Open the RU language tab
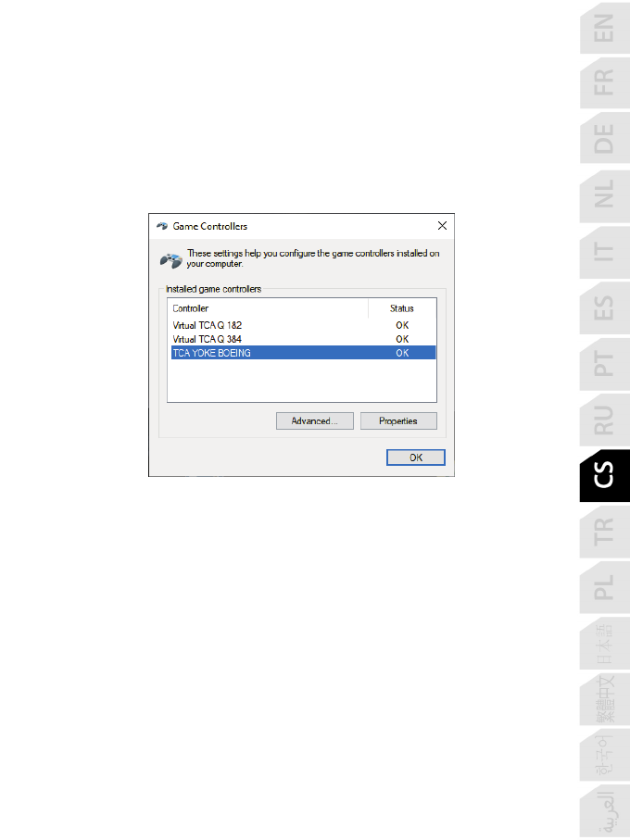This screenshot has width=630, height=840. click(604, 420)
